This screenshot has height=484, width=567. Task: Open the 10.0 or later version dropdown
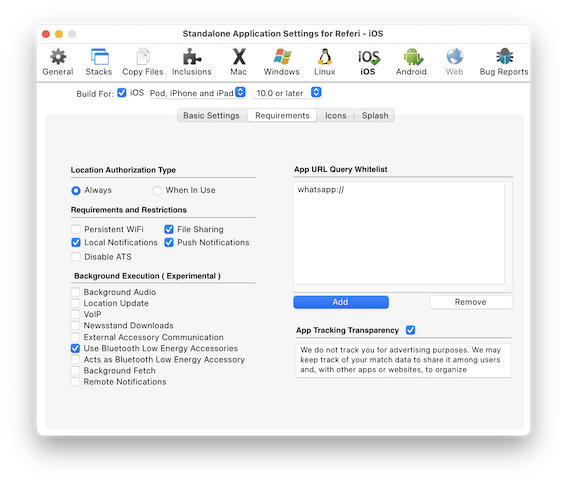[287, 93]
